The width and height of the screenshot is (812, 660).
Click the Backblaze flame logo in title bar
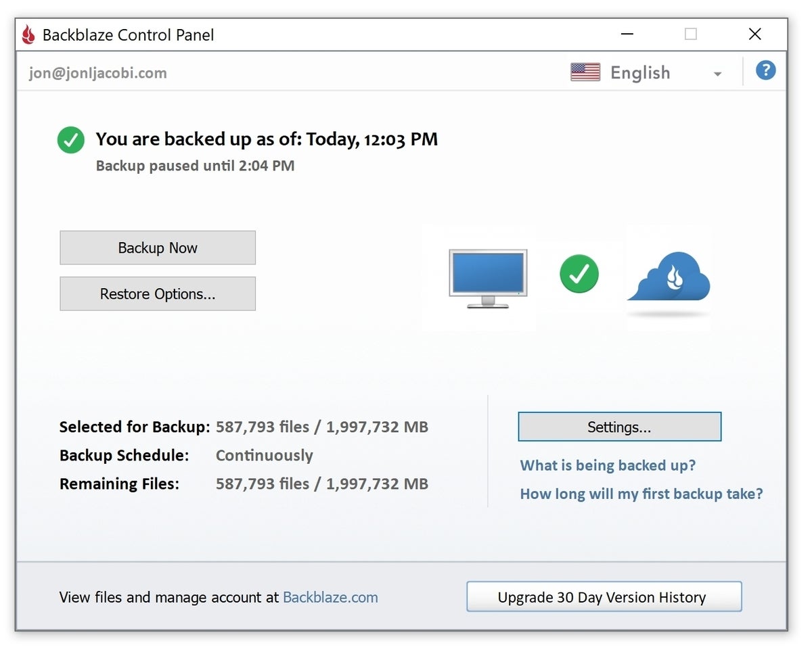click(28, 34)
